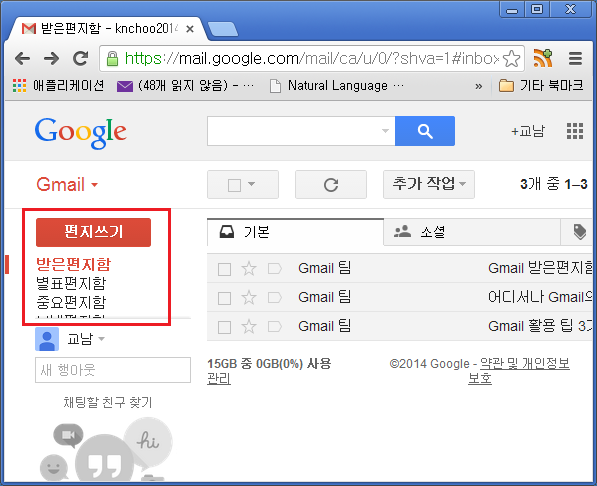This screenshot has height=486, width=597.
Task: Bookmark this page with the star icon
Action: point(511,59)
